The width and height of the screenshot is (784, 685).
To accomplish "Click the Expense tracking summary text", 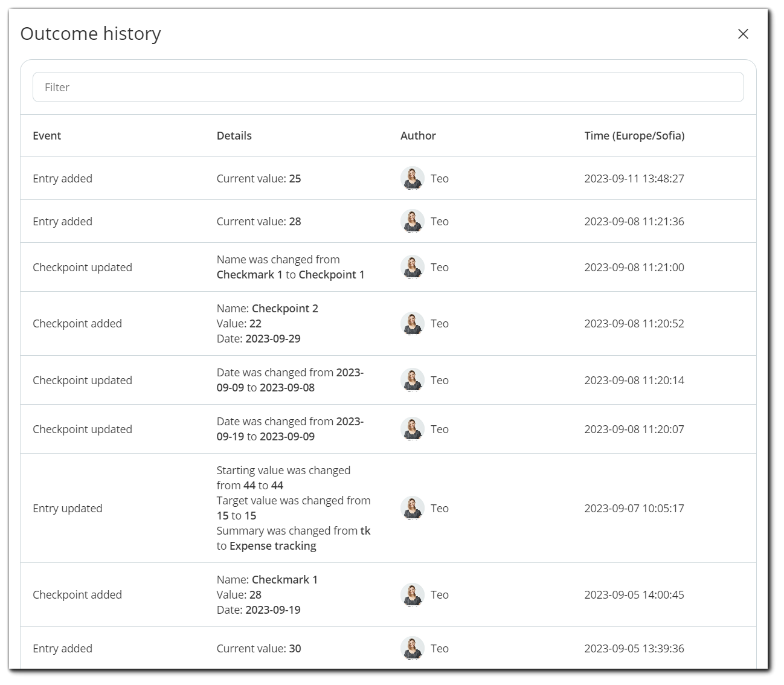I will (273, 545).
